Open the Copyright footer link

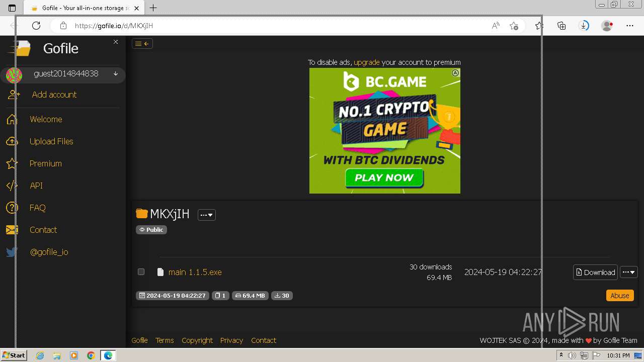pyautogui.click(x=197, y=340)
